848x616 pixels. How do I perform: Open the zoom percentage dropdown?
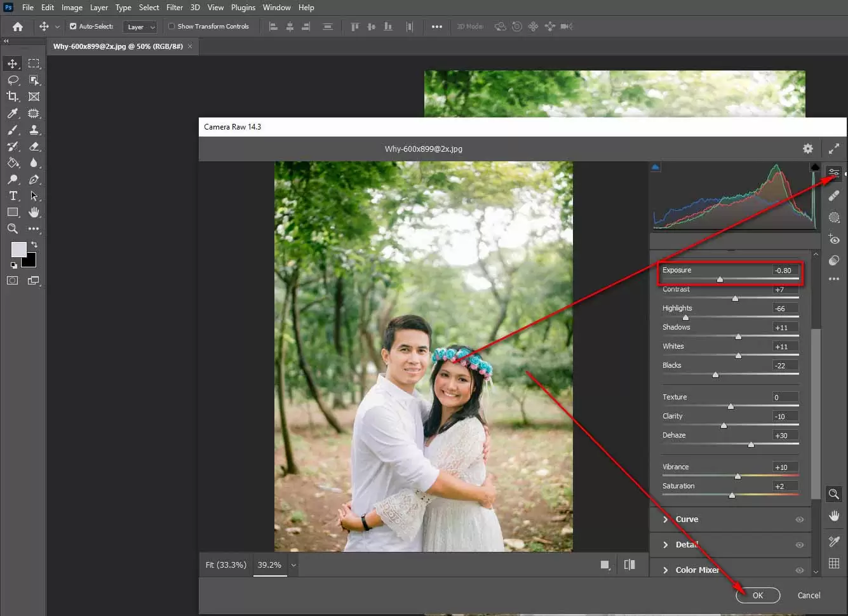[x=293, y=565]
